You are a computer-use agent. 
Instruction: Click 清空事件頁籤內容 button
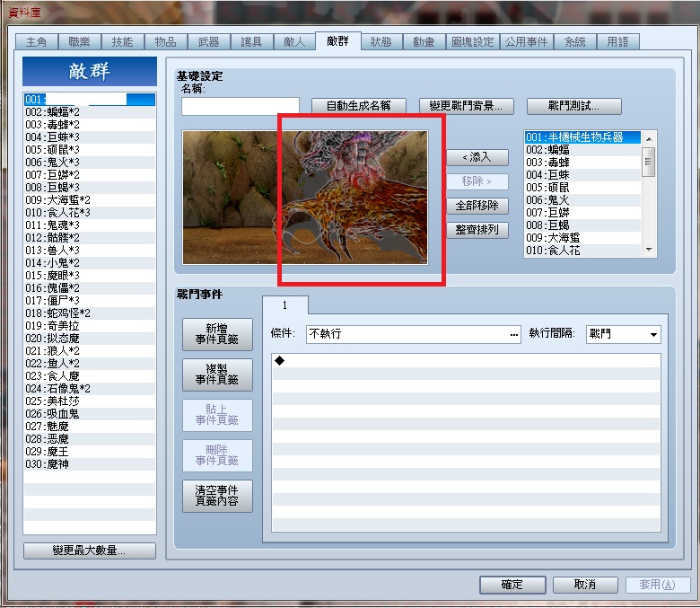217,496
